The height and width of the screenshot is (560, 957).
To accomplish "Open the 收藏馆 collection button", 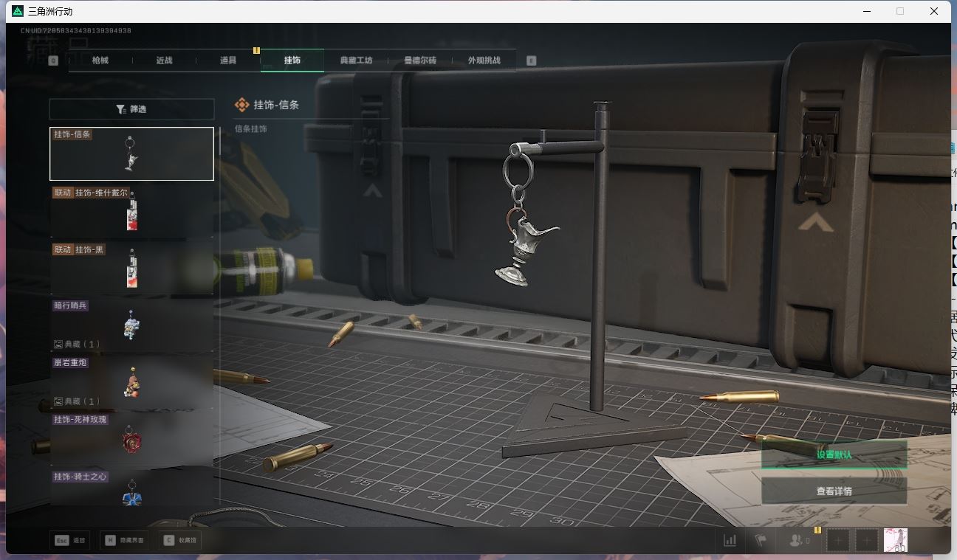I will click(181, 540).
